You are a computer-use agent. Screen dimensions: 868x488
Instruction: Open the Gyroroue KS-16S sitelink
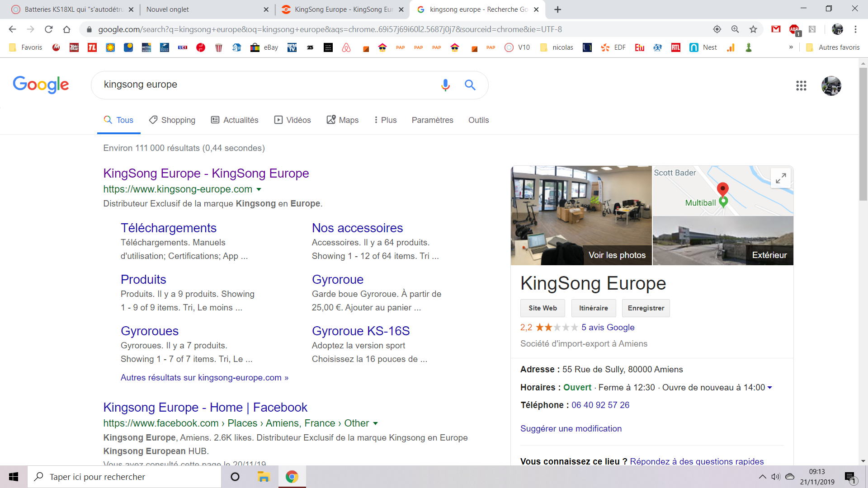click(361, 331)
